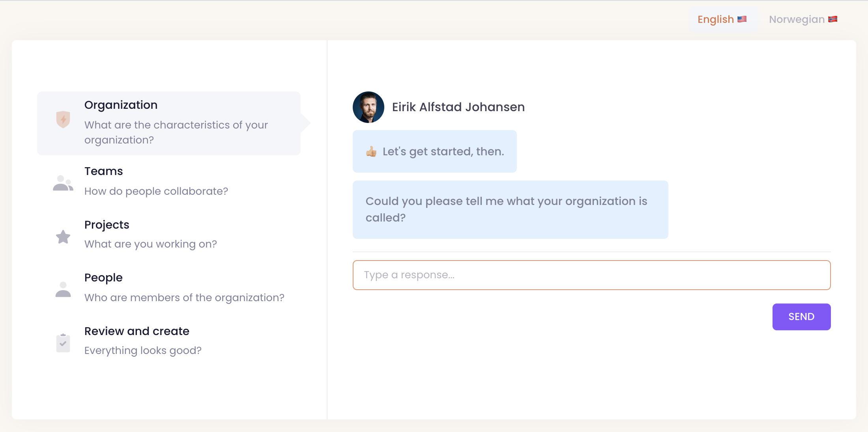Viewport: 868px width, 432px height.
Task: Jump to Review and create step
Action: coord(137,331)
